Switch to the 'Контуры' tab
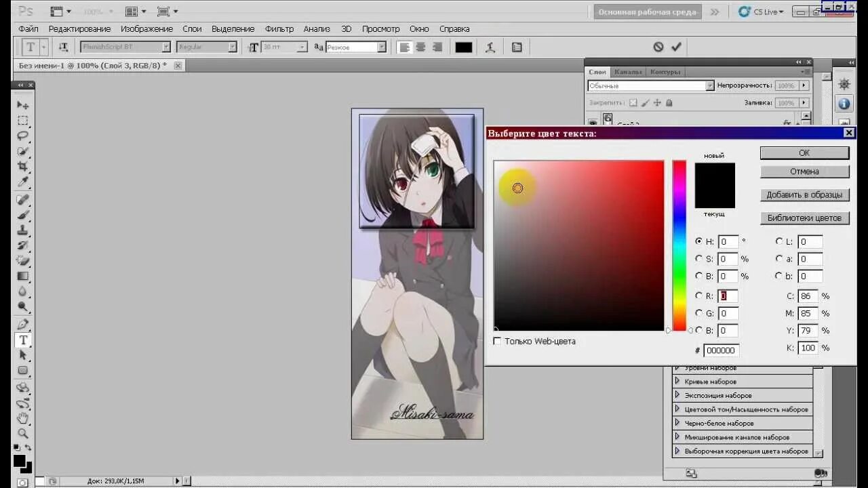Viewport: 868px width, 488px height. 665,72
